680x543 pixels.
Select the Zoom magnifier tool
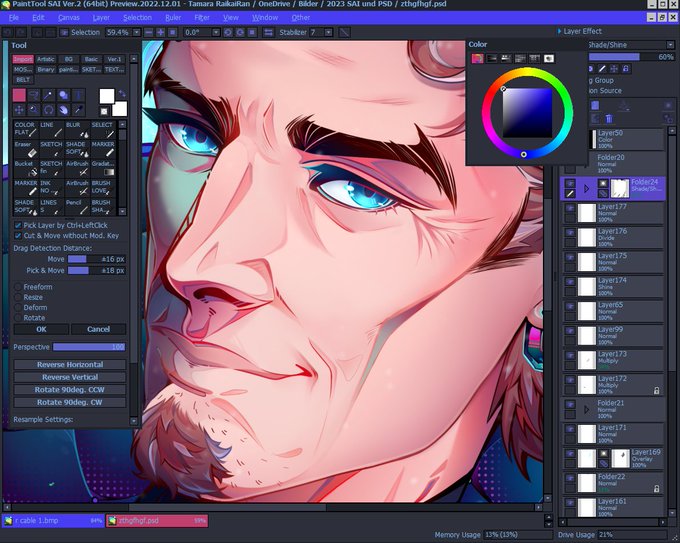point(34,110)
